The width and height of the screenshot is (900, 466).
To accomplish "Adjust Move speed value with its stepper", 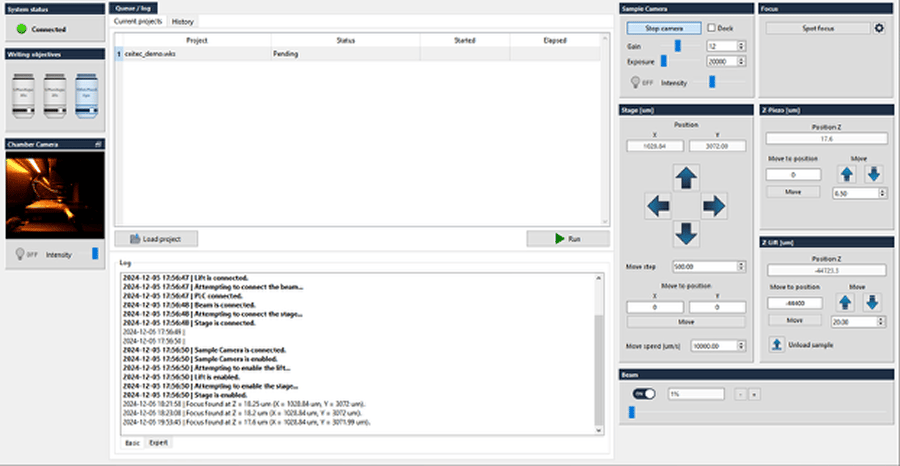I will coord(742,345).
